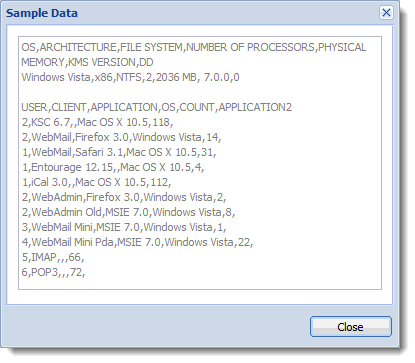
Task: Click the WebMail,Firefox 3.0 line
Action: (121, 137)
